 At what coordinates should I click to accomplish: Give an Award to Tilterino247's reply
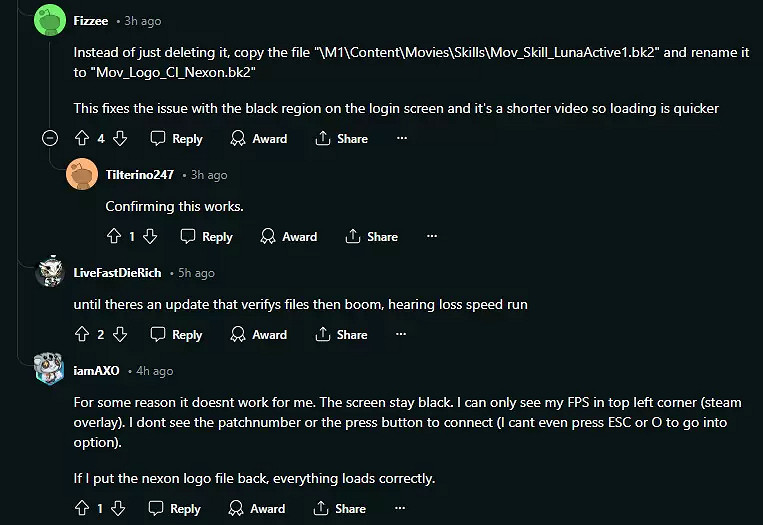(288, 237)
